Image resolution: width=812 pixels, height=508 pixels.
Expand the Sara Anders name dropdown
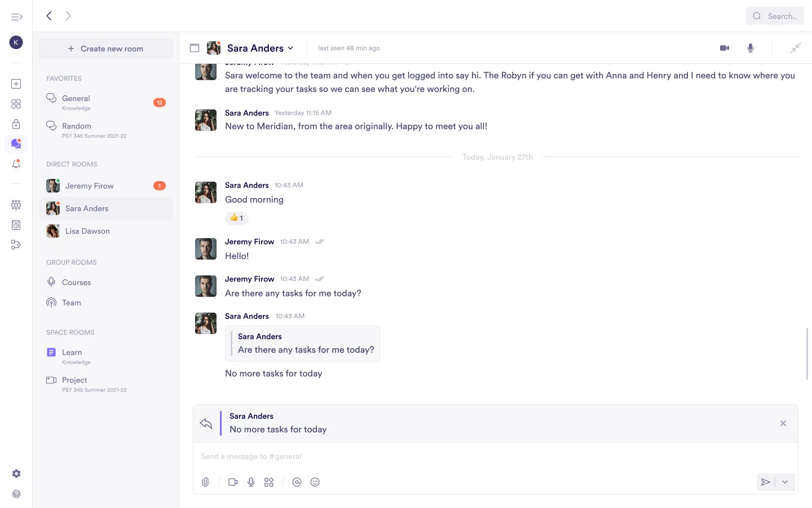coord(290,49)
